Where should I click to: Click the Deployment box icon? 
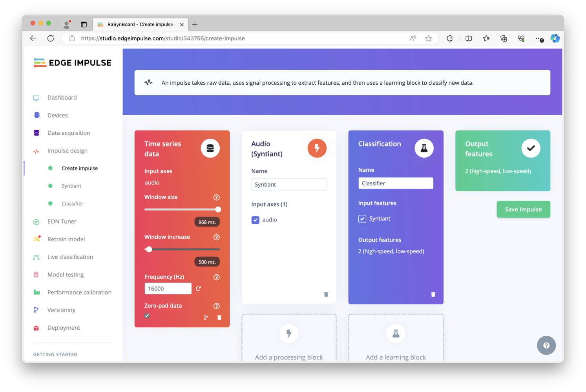pyautogui.click(x=36, y=328)
